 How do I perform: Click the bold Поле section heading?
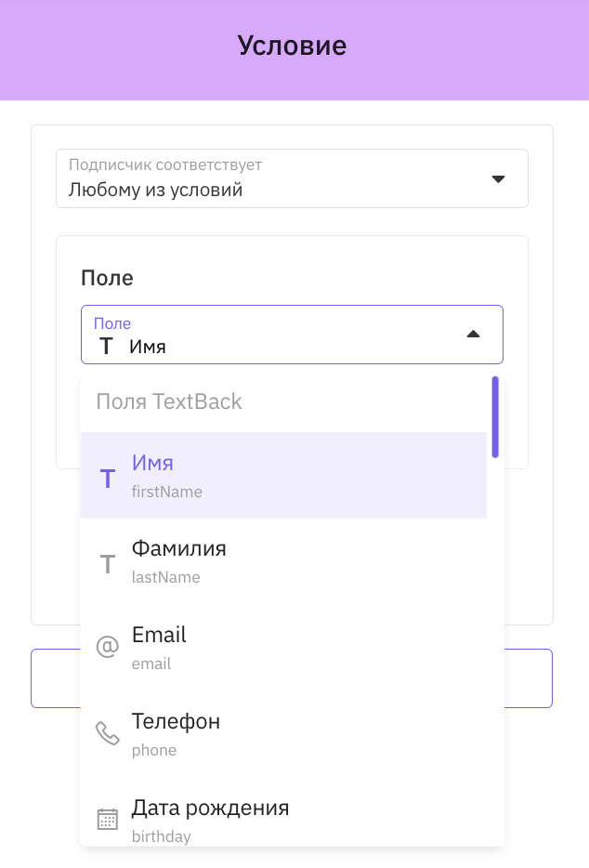pos(108,278)
